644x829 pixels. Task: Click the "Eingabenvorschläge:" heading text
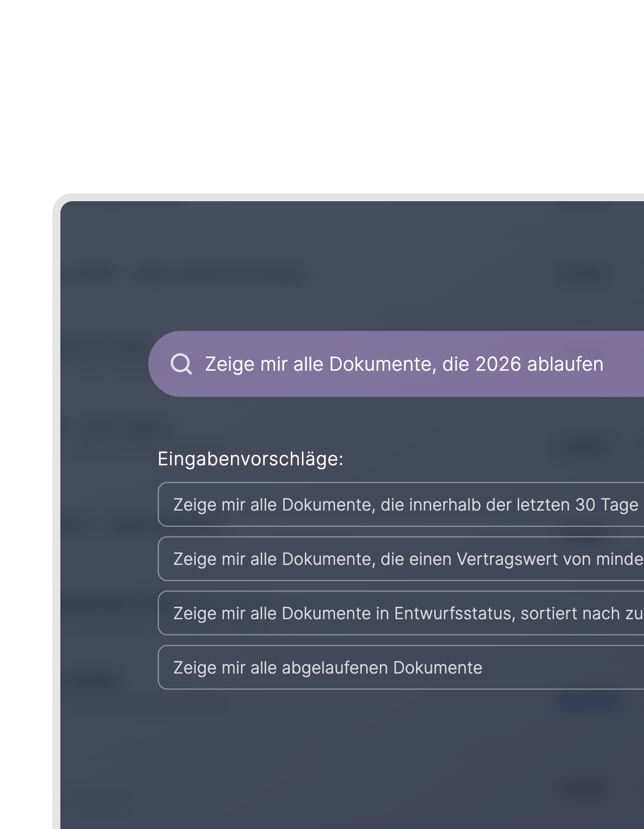click(251, 459)
